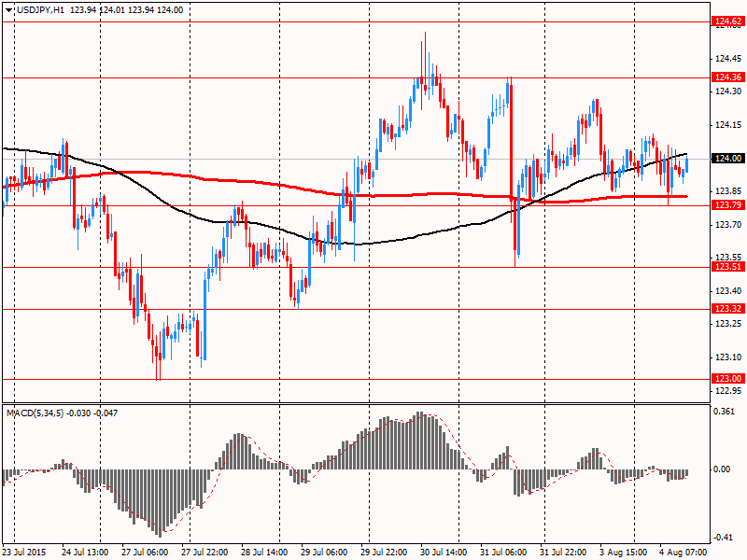The image size is (747, 560).
Task: Select the MACD scale value 0.361
Action: 725,411
